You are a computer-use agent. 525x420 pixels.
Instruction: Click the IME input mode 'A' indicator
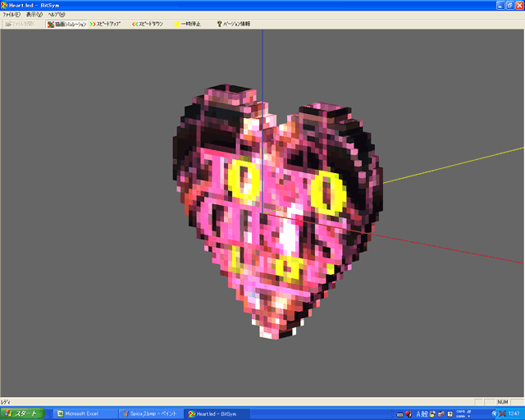coord(418,413)
